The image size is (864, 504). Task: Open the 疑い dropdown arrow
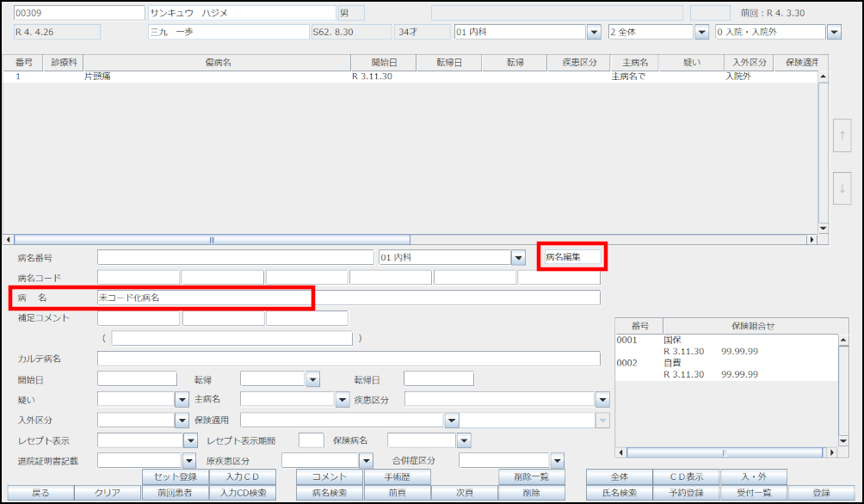[x=182, y=399]
